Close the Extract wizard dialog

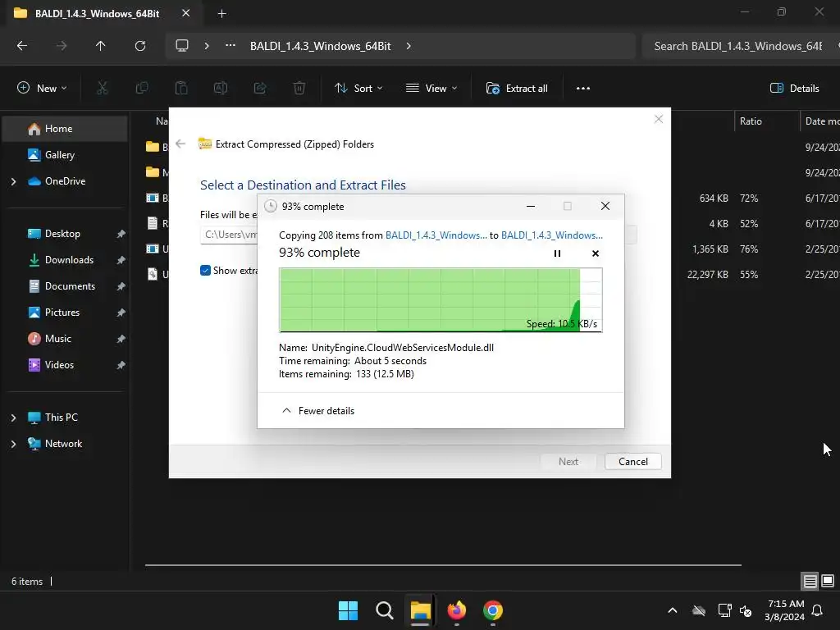[x=659, y=119]
